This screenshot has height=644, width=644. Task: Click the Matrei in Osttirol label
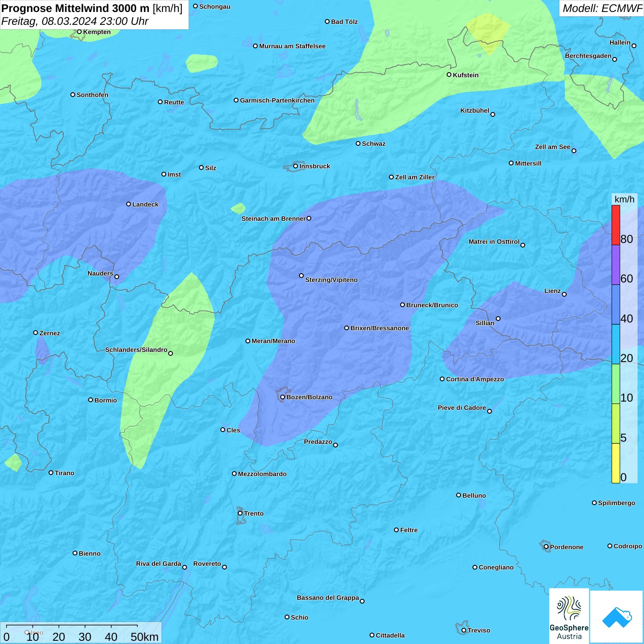(494, 241)
